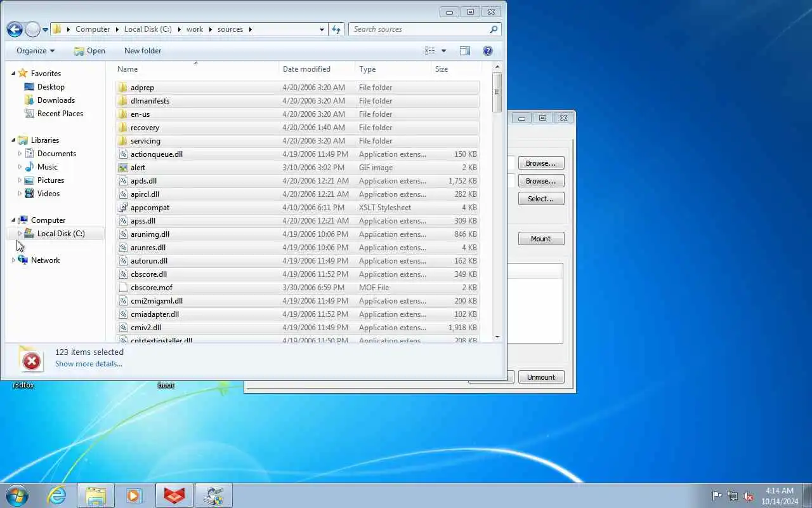Click the Select... button in back window
Screen dimensions: 812x508
pos(541,199)
